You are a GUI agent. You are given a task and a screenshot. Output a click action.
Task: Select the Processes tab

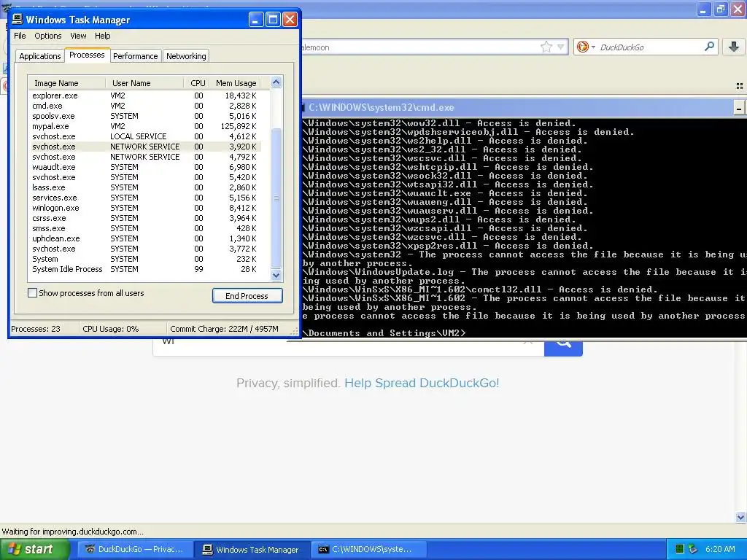pyautogui.click(x=88, y=55)
